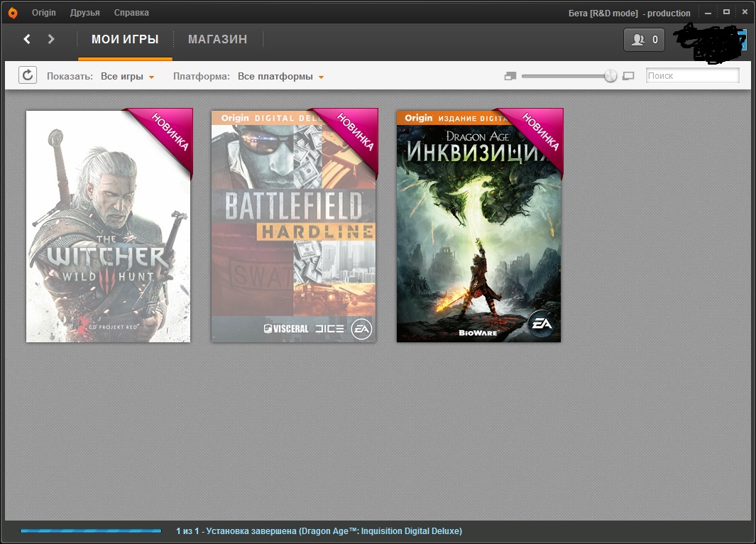Image resolution: width=756 pixels, height=544 pixels.
Task: Go back with the left arrow
Action: 27,39
